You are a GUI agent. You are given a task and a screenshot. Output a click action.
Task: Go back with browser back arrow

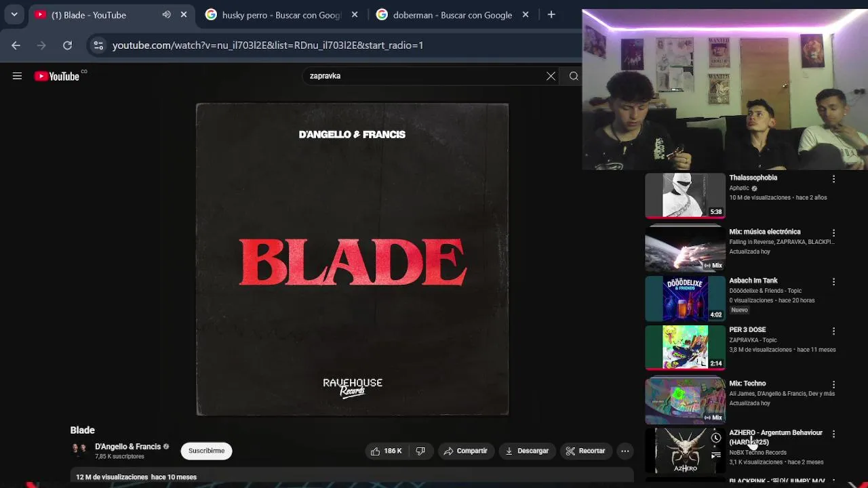(16, 45)
